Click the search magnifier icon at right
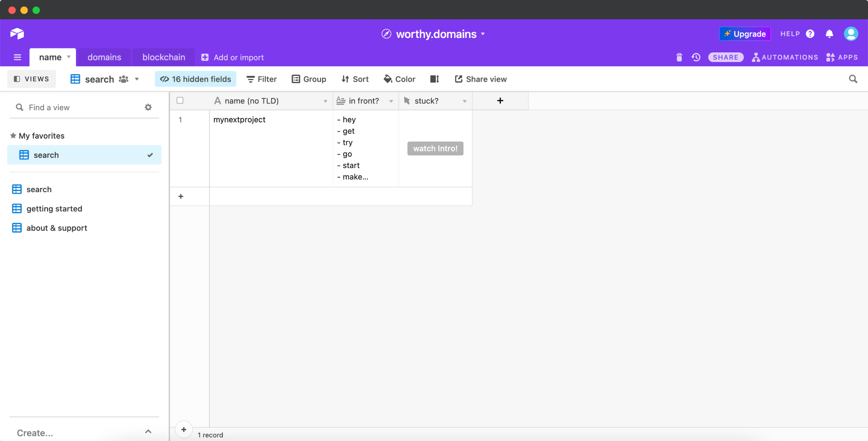This screenshot has width=868, height=441. tap(853, 79)
